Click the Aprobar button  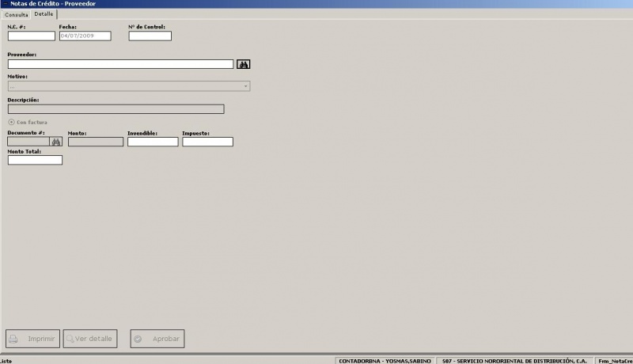tap(157, 339)
